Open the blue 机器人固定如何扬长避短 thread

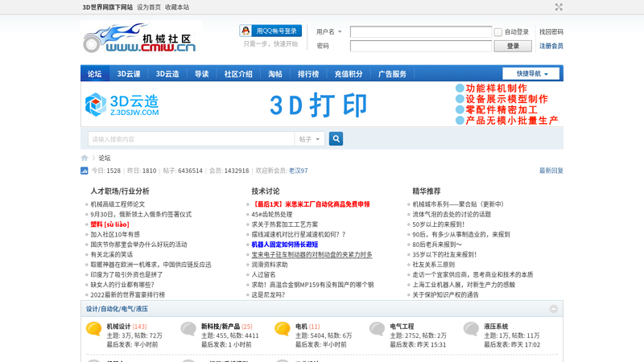tap(285, 245)
